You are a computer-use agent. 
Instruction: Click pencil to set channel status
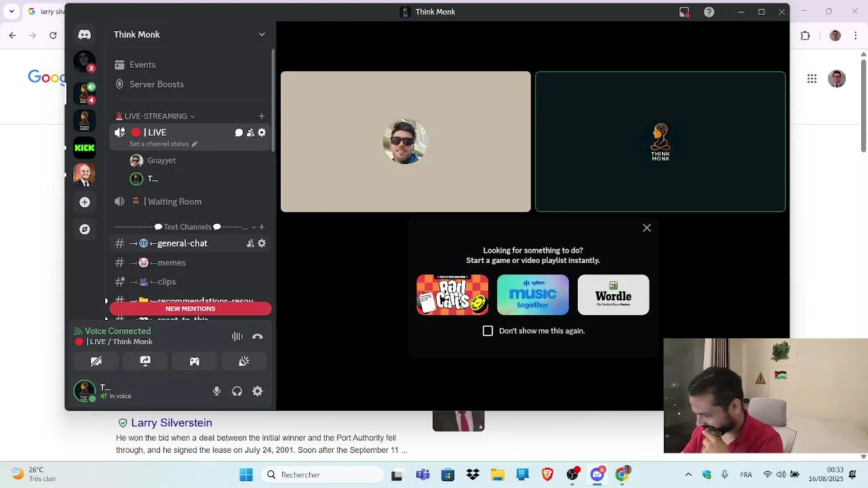pyautogui.click(x=195, y=144)
